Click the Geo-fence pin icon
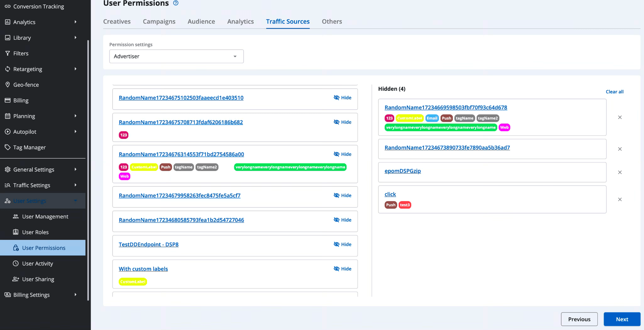The height and width of the screenshot is (330, 644). [x=8, y=85]
